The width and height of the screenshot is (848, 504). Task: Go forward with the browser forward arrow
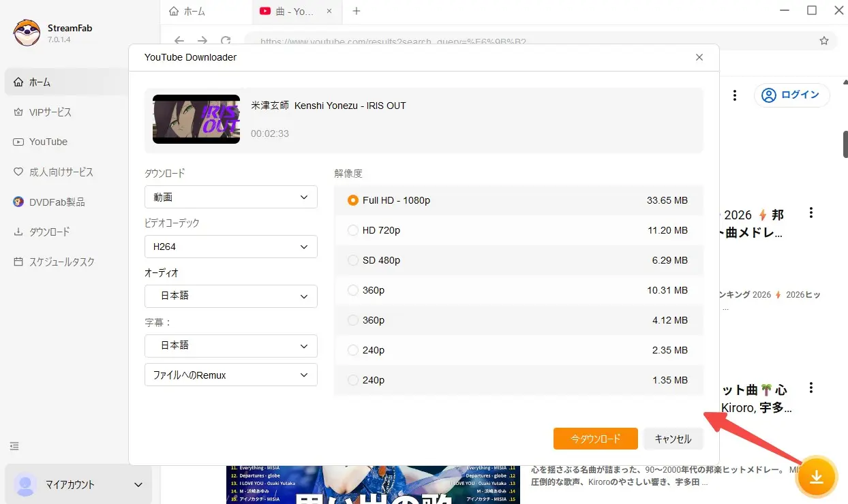[x=202, y=41]
